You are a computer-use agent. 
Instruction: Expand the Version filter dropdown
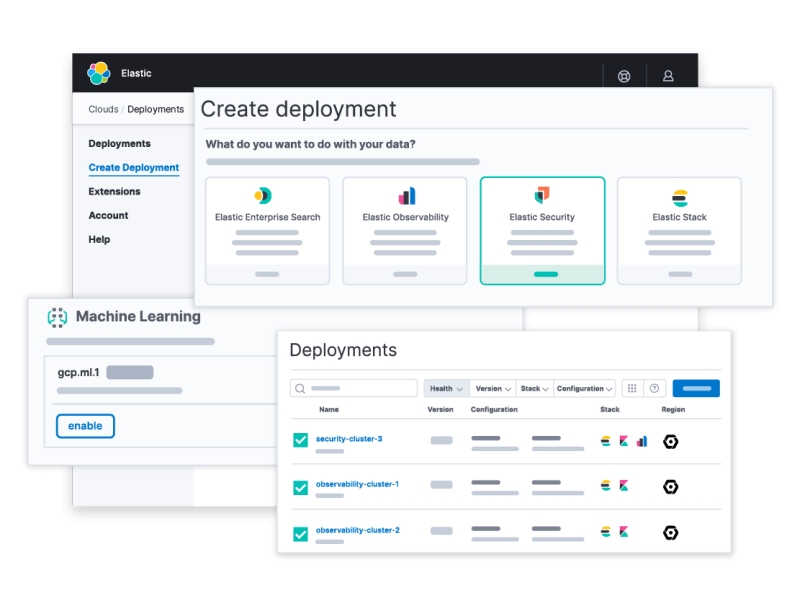coord(493,389)
